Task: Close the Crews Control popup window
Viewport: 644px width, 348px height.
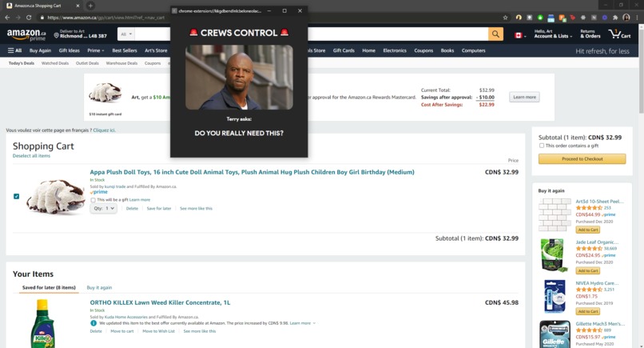Action: point(300,11)
